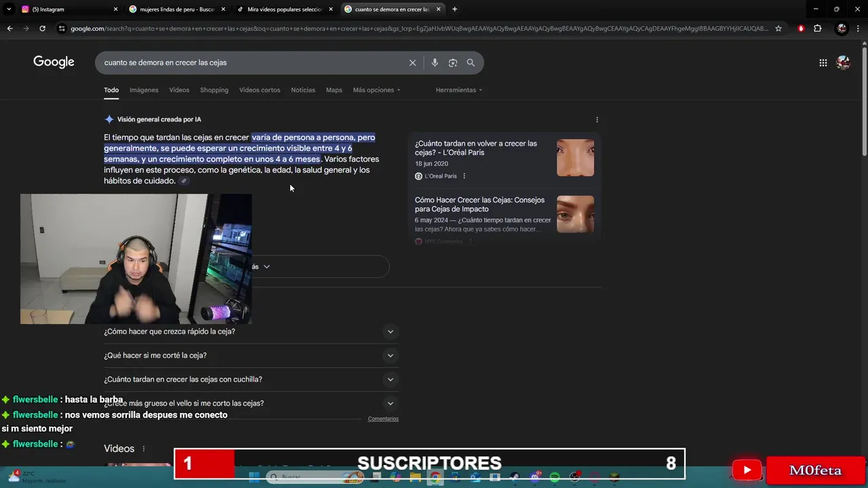The image size is (868, 488).
Task: Open '¿Cuánto tardan en volver a crecer las cejas?' link
Action: [x=476, y=148]
